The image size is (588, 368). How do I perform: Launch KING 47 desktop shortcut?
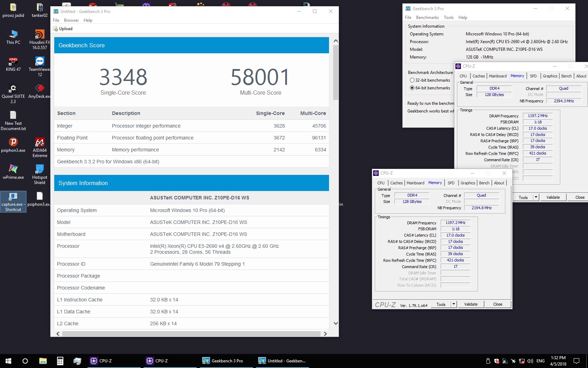[13, 64]
